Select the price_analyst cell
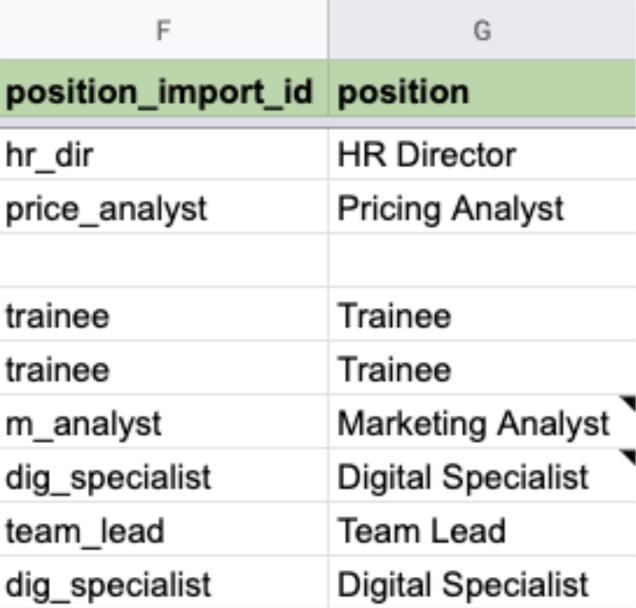Image resolution: width=636 pixels, height=608 pixels. 163,207
